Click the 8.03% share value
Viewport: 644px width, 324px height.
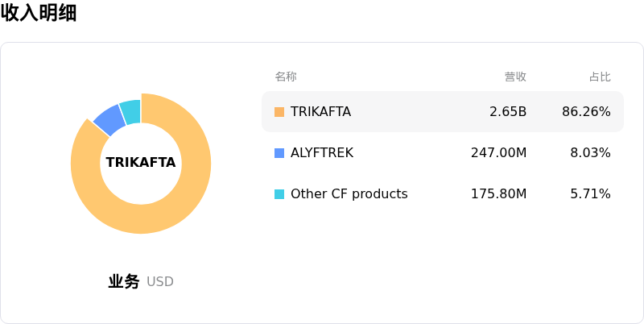590,153
